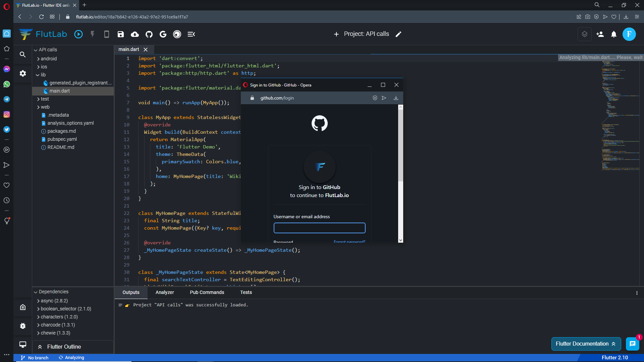This screenshot has width=644, height=362.
Task: Collapse the lib folder
Action: click(x=38, y=75)
